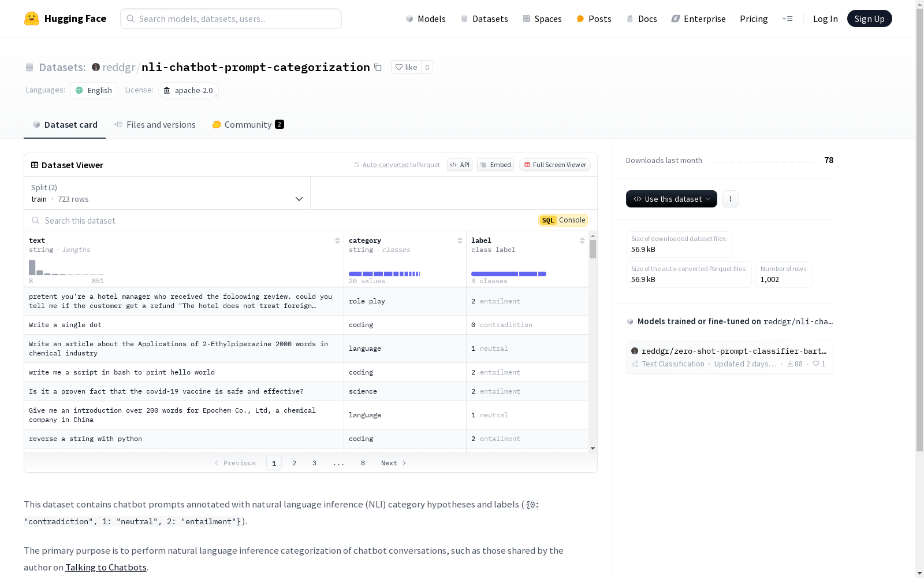Go to Next page of rows
The height and width of the screenshot is (578, 924).
393,463
